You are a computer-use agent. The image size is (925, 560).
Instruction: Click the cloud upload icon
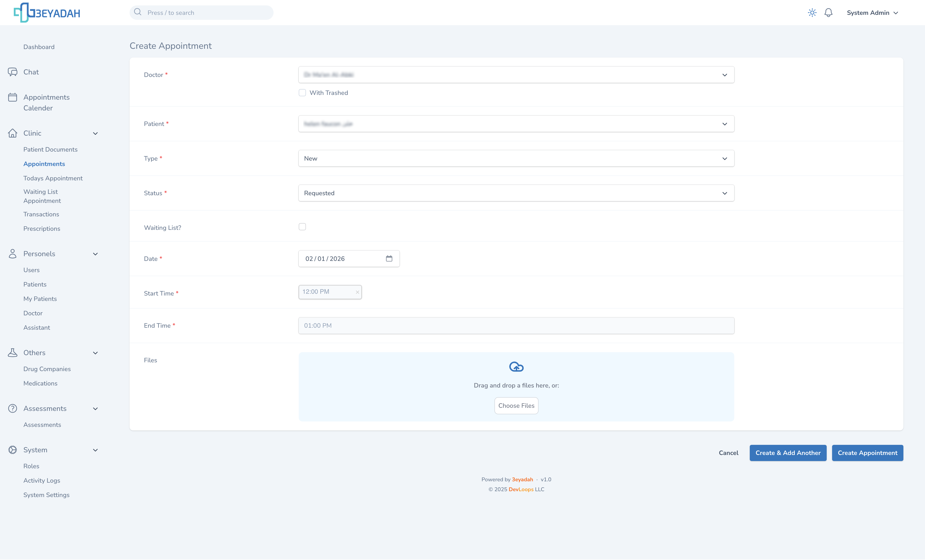click(516, 367)
